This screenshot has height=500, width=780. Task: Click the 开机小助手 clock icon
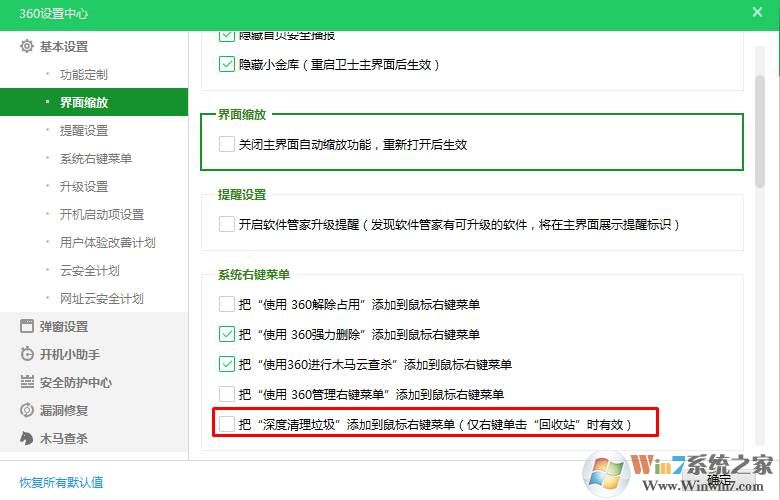[27, 354]
